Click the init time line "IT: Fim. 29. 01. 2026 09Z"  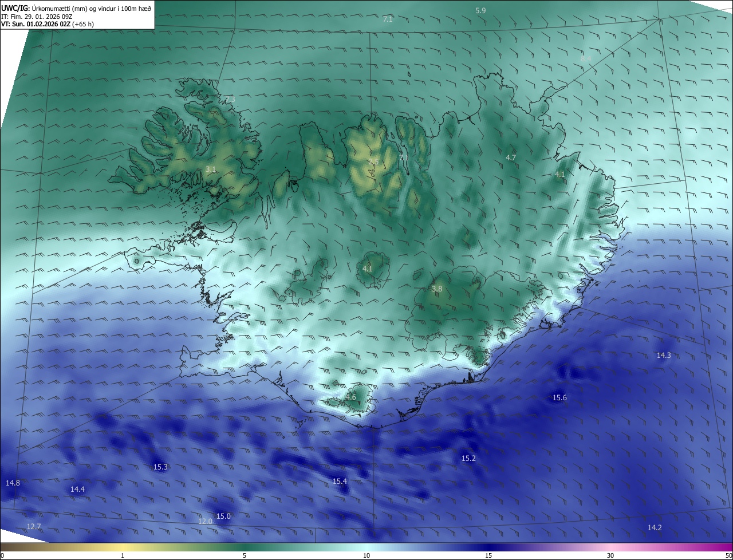[x=37, y=17]
